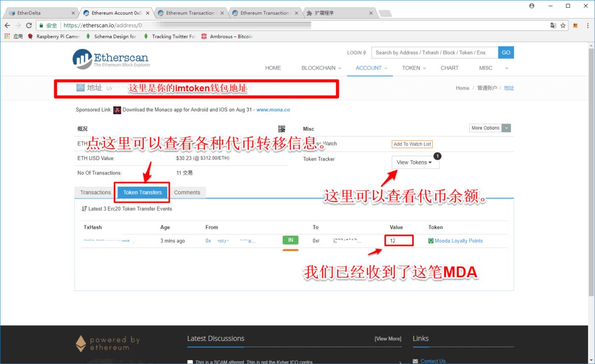595x364 pixels.
Task: Click the LOGIN link
Action: (357, 53)
